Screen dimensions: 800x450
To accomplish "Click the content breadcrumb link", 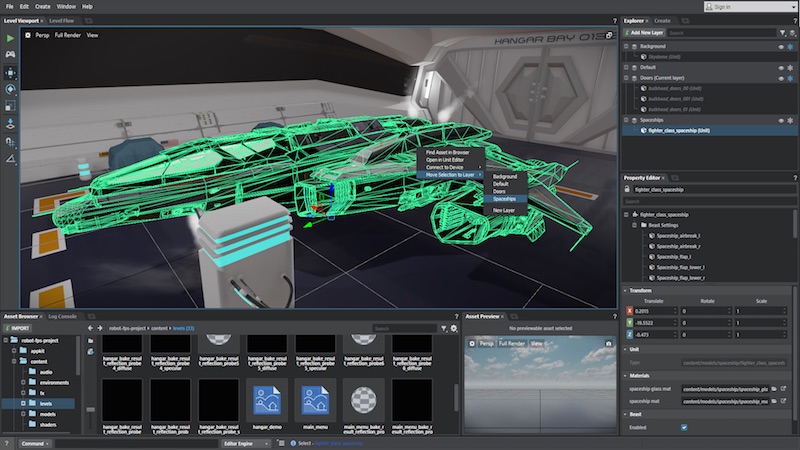I will pos(159,329).
